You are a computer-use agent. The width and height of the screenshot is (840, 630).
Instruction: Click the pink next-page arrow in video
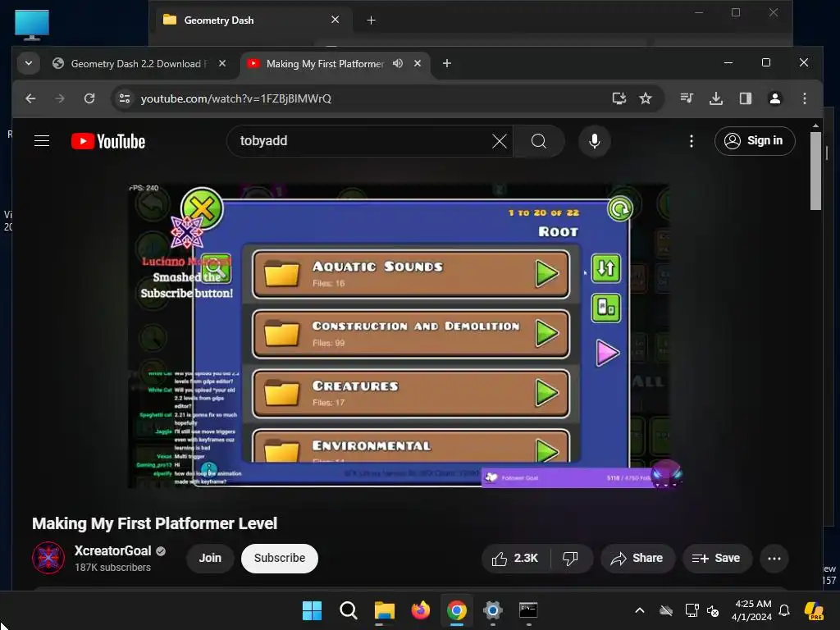tap(608, 353)
